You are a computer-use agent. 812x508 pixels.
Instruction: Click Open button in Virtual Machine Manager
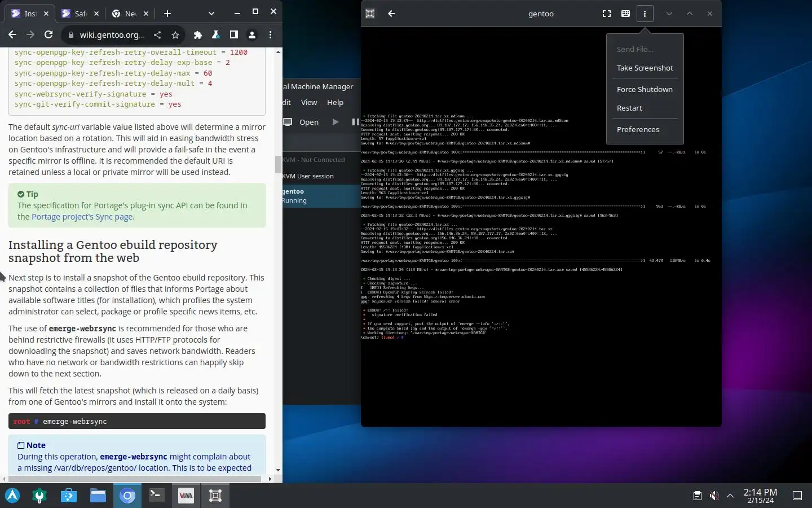[302, 122]
